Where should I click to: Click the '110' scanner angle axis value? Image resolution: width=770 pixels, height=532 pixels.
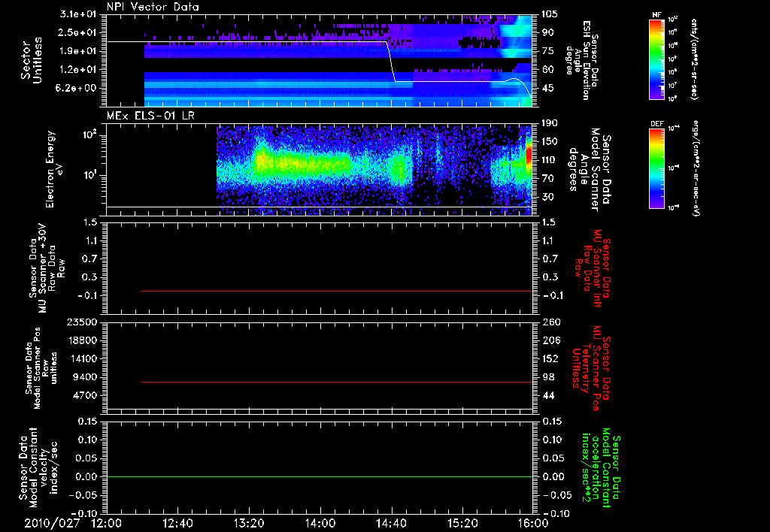(550, 160)
